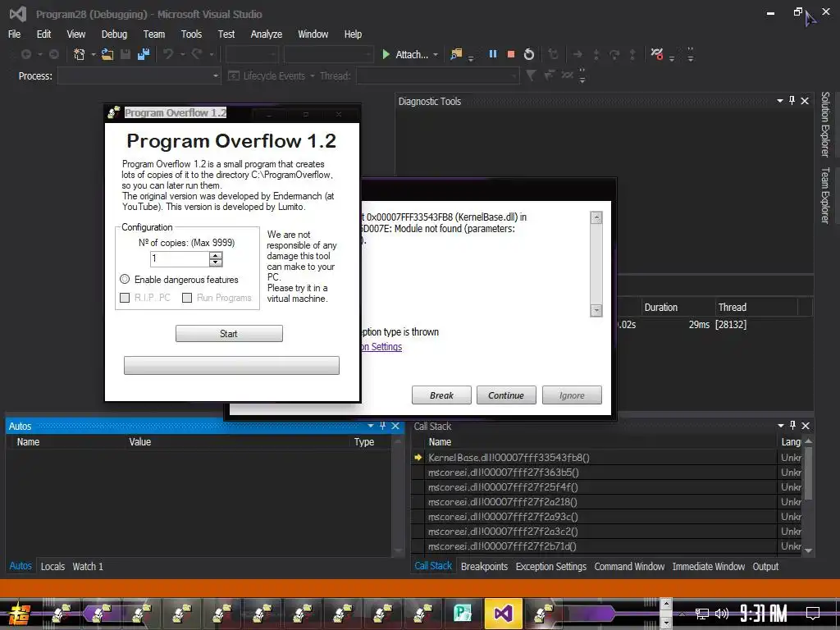Click the Undo toolbar icon
Viewport: 840px width, 630px height.
point(168,54)
